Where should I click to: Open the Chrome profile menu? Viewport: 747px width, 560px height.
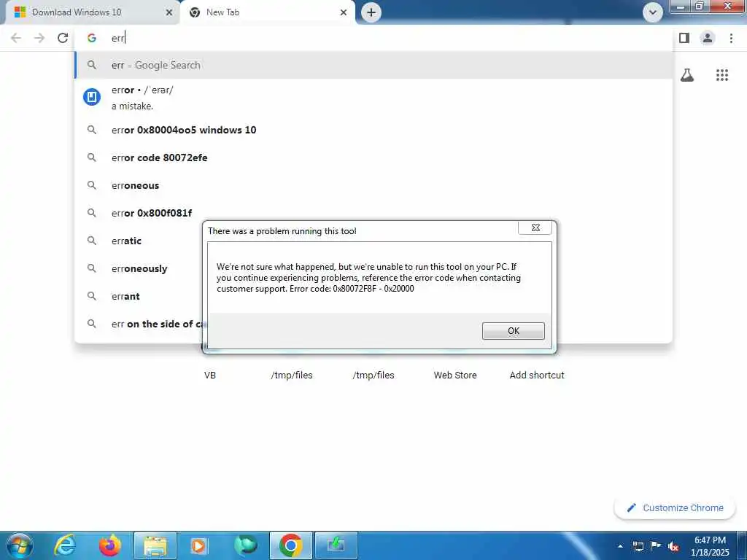708,38
